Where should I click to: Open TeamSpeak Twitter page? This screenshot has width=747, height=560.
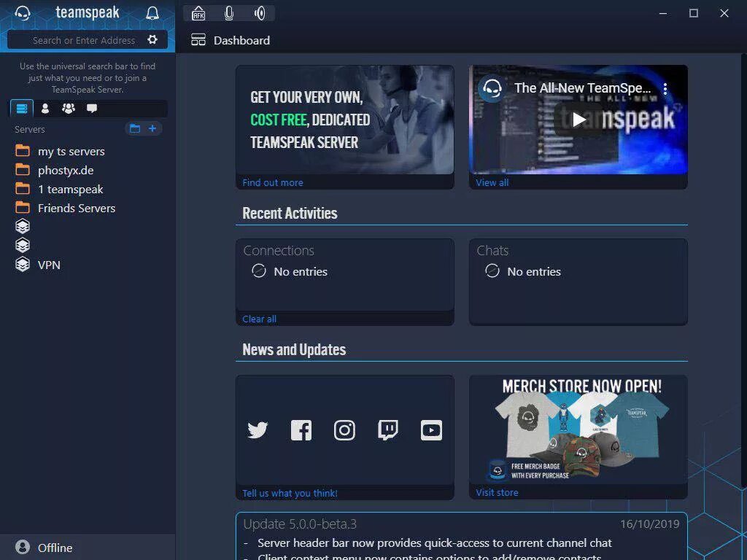click(258, 430)
